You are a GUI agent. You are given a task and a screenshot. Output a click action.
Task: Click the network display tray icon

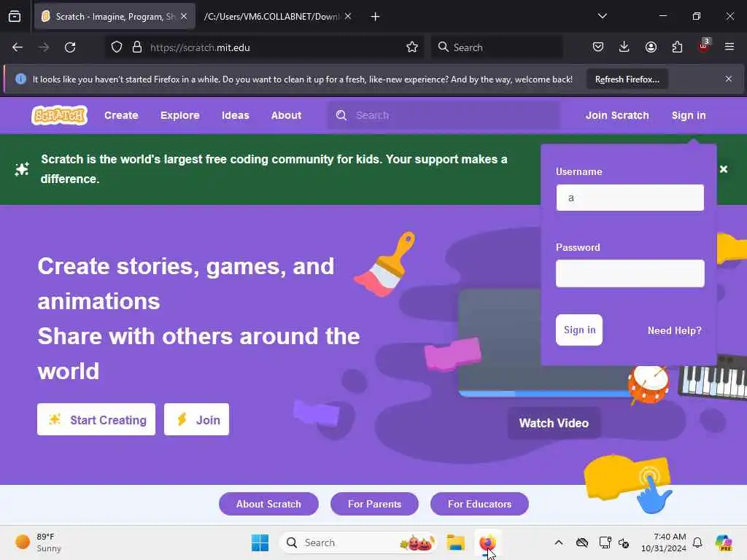pyautogui.click(x=605, y=542)
